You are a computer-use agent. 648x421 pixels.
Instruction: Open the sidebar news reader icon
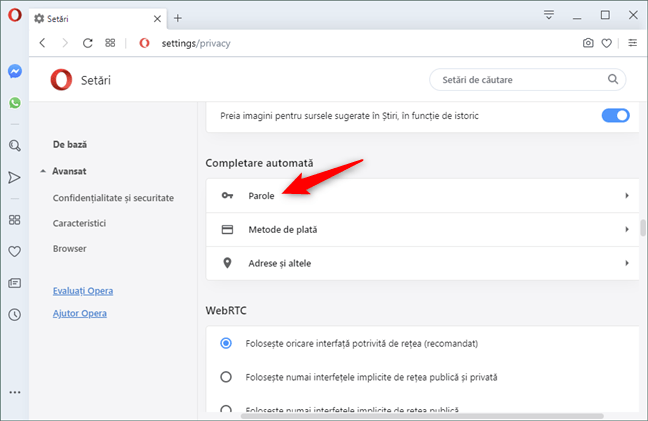coord(14,283)
